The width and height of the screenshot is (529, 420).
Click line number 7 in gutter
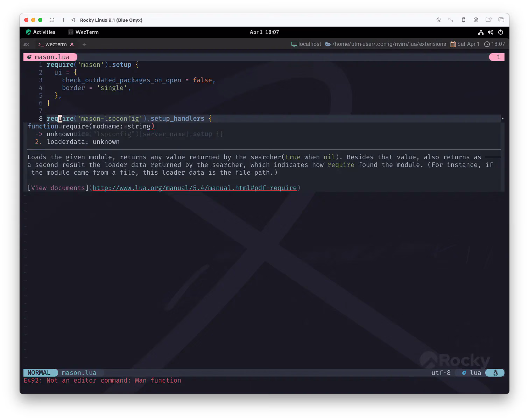[x=41, y=111]
